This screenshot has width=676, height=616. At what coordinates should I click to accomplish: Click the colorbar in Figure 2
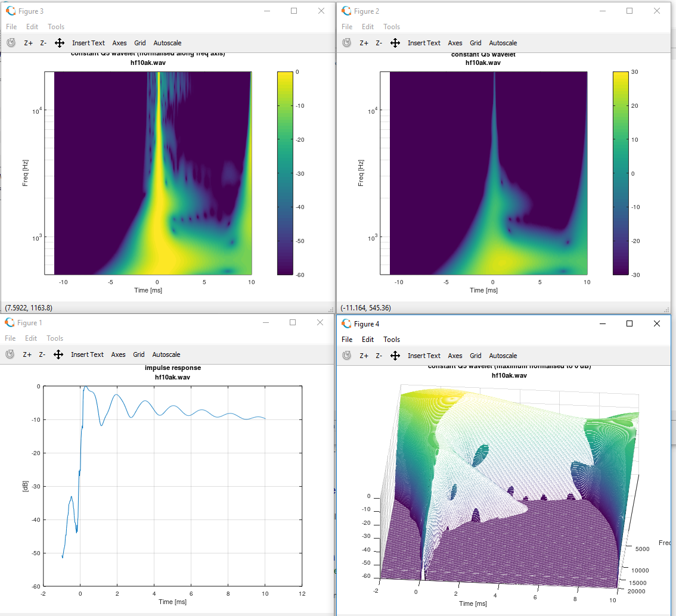click(621, 173)
